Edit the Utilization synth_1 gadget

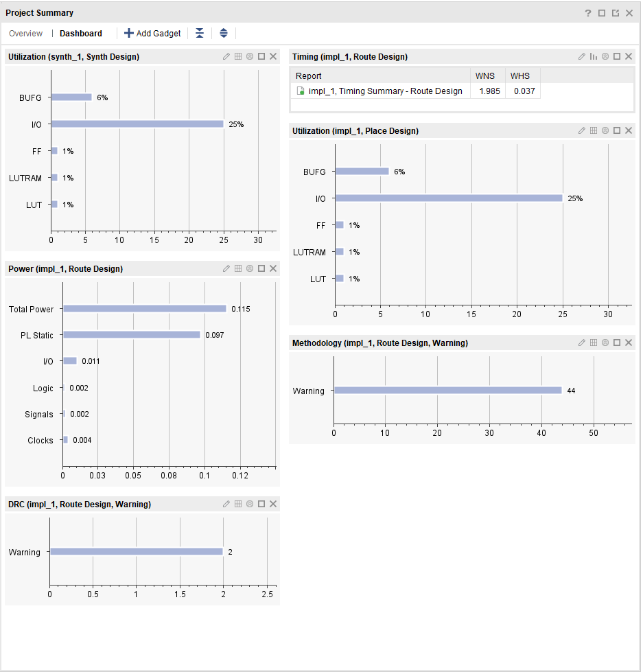tap(226, 56)
